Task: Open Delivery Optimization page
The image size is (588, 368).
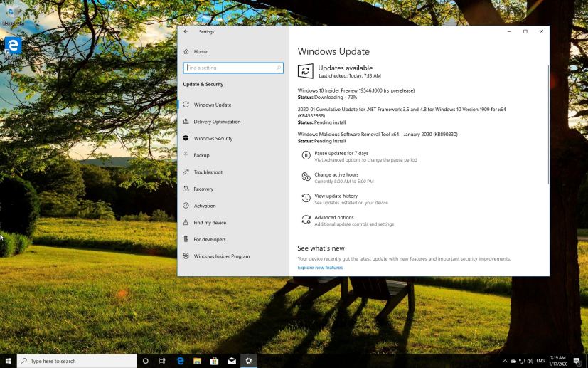Action: tap(217, 122)
